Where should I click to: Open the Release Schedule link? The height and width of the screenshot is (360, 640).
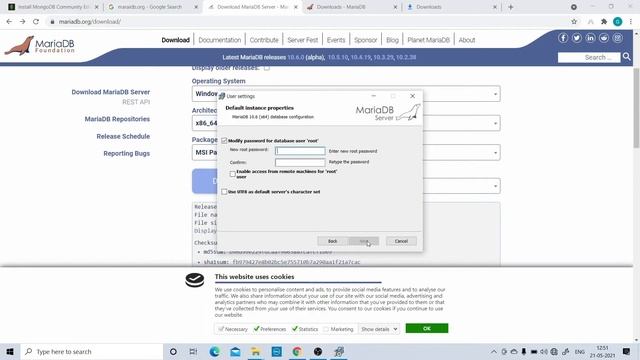[123, 136]
